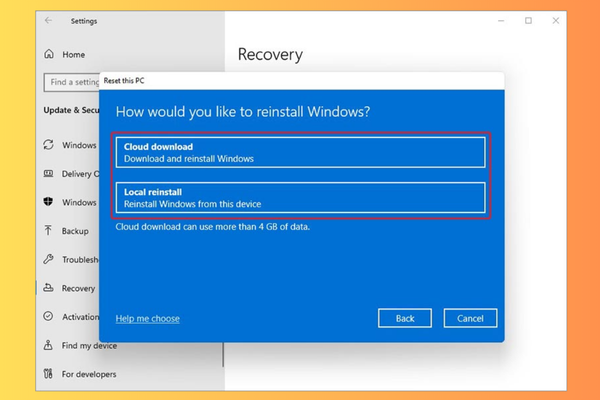Choose the Cloud download option
Viewport: 600px width, 400px height.
pos(301,152)
